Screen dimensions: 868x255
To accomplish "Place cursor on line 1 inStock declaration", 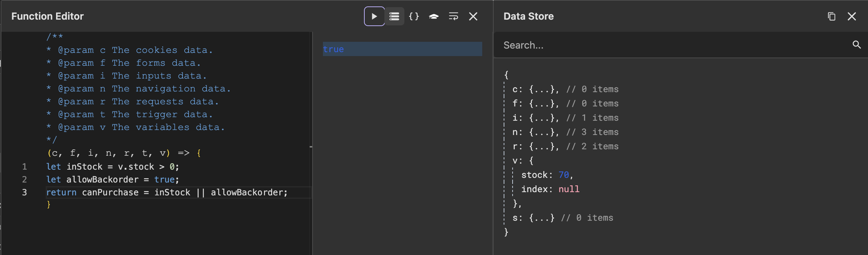I will (113, 167).
